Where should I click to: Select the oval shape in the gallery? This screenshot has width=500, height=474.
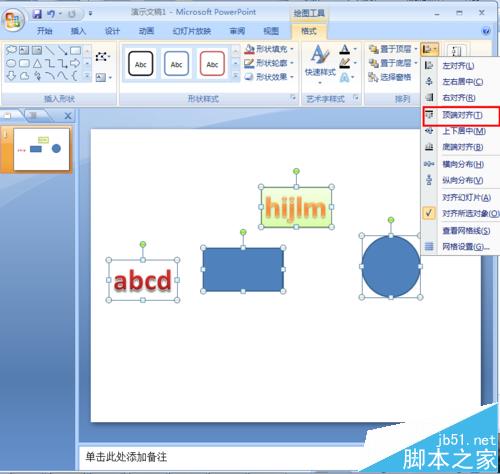tap(11, 63)
